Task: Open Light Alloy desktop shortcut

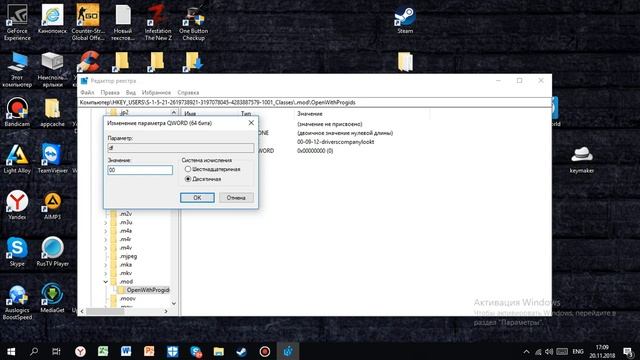Action: pyautogui.click(x=17, y=158)
